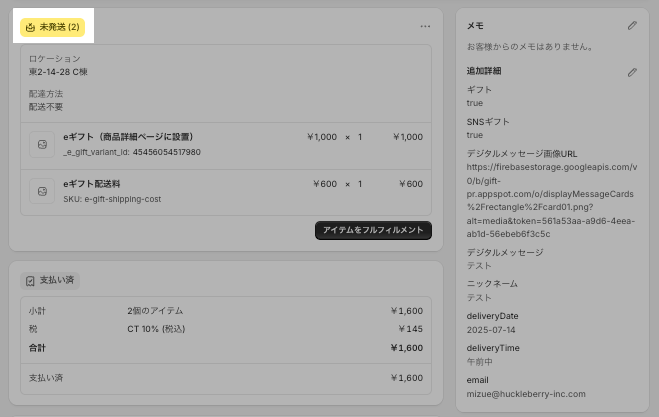The height and width of the screenshot is (417, 659).
Task: Edit 追加詳細 with its pencil icon
Action: point(632,73)
